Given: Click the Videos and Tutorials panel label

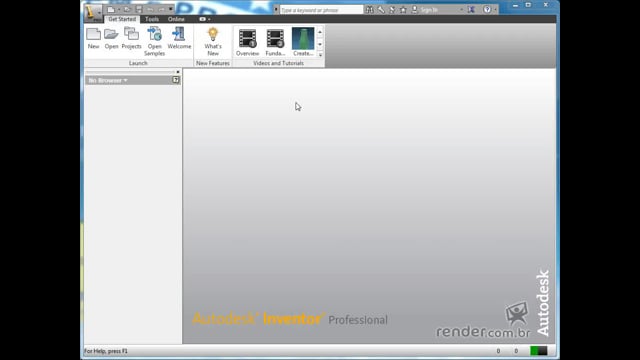Looking at the screenshot, I should [x=278, y=63].
